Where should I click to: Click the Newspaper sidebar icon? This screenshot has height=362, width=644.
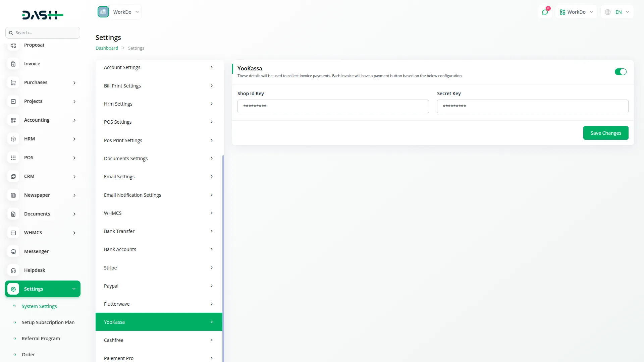(13, 195)
